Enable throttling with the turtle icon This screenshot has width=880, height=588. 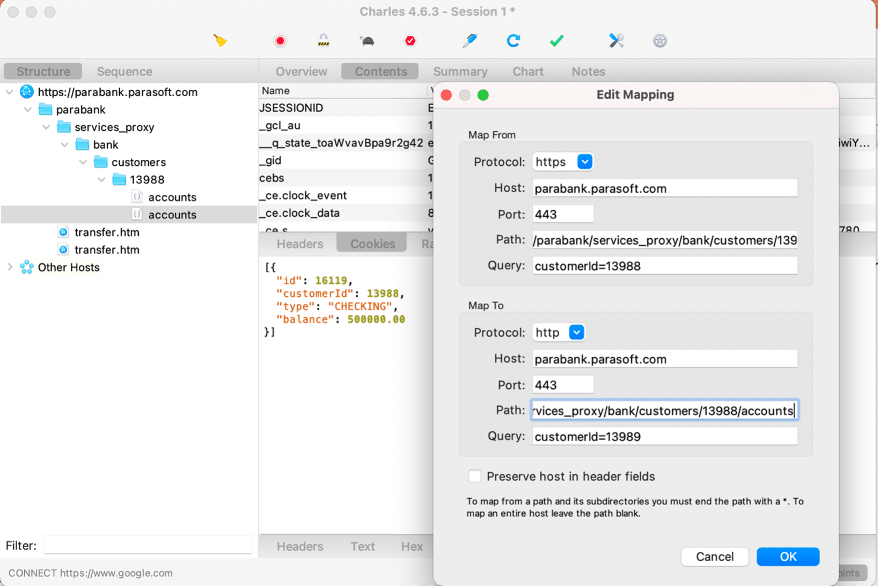[x=367, y=41]
